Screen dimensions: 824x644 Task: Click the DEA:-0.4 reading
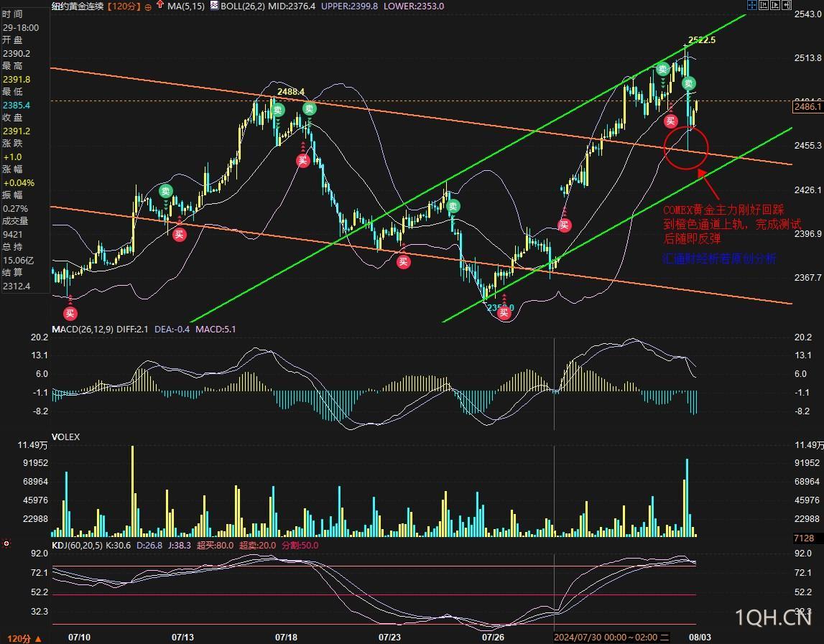point(172,330)
